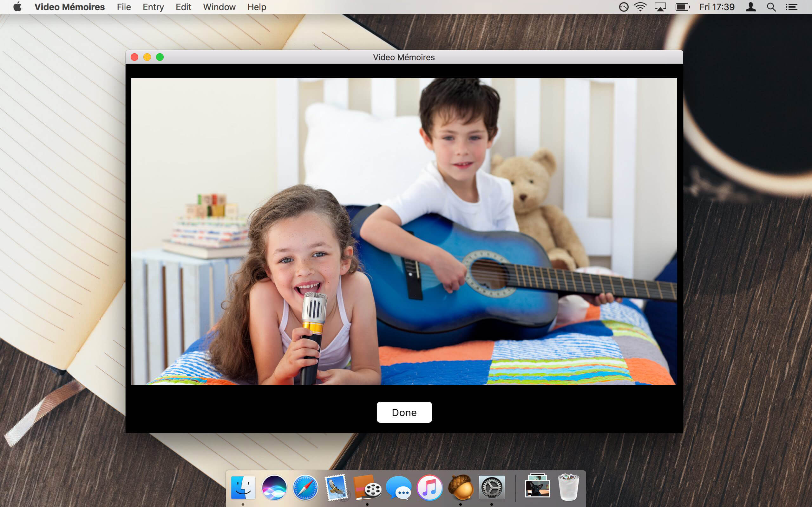Image resolution: width=812 pixels, height=507 pixels.
Task: Open the Trash in the dock
Action: click(568, 488)
